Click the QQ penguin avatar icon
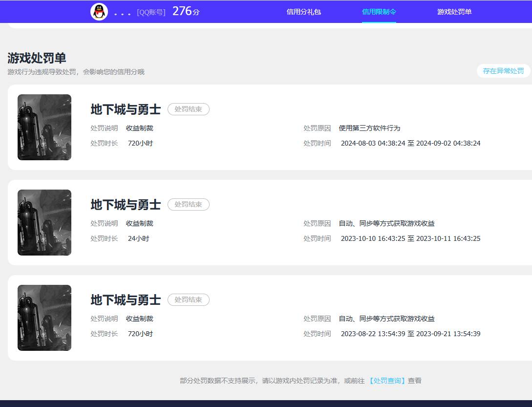Viewport: 532px width, 407px height. [x=99, y=11]
